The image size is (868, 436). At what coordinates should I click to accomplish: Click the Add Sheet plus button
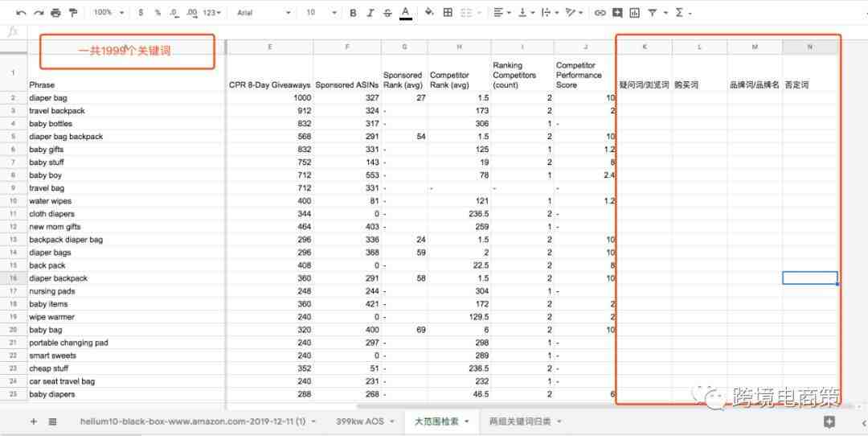click(x=33, y=421)
